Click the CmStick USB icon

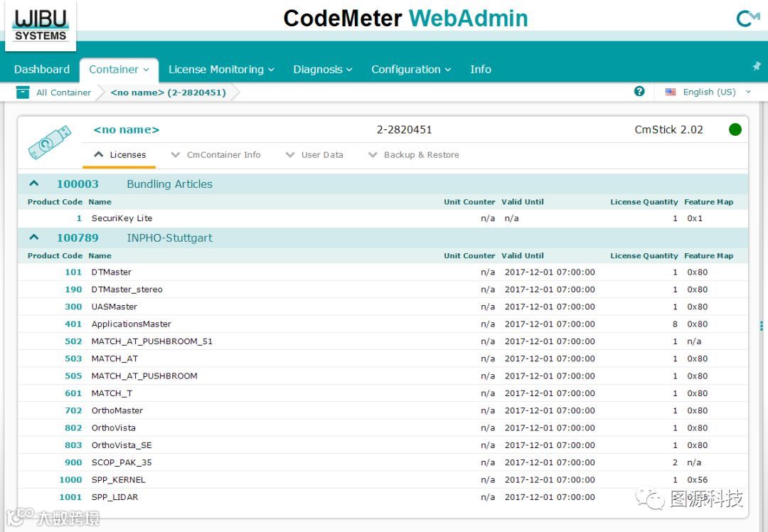coord(50,142)
